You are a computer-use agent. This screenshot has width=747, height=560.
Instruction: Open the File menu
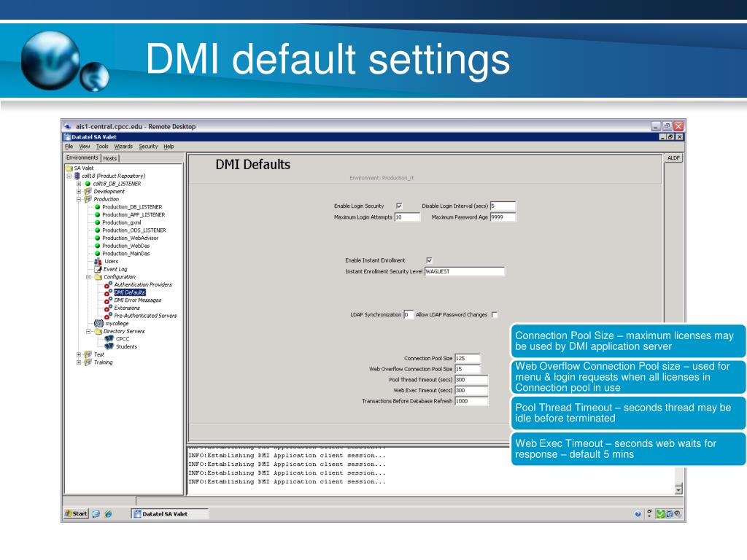[69, 146]
